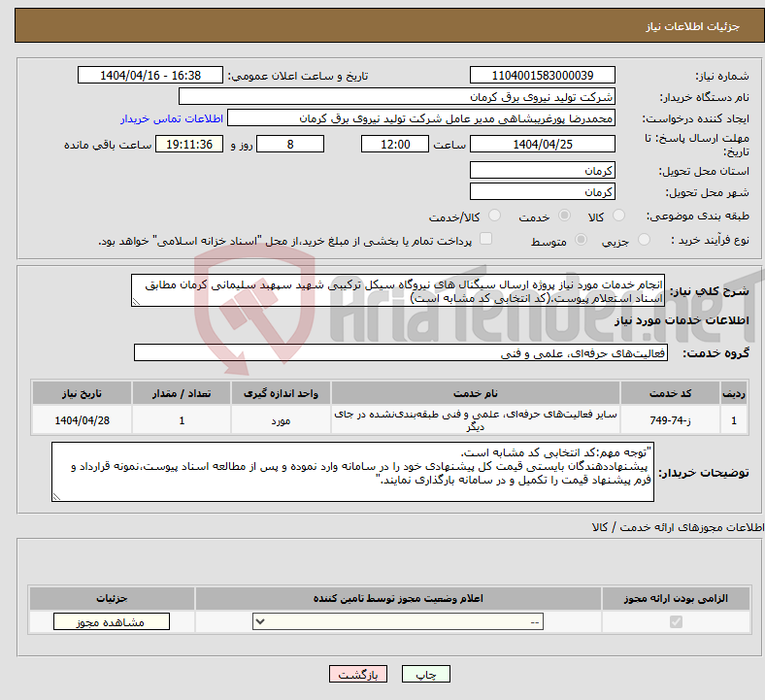The image size is (765, 700).
Task: Click the resize grip of the شرح کلی نیاز textarea
Action: pos(136,302)
